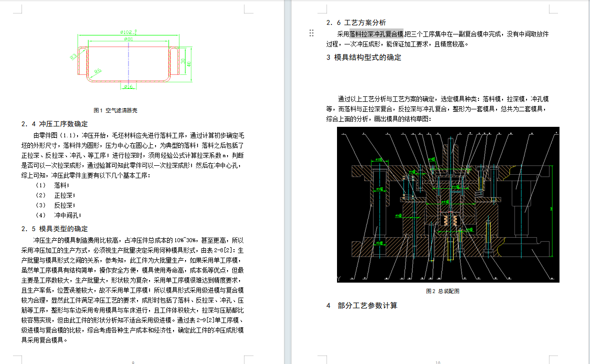
Task: Click list item '(1) 落料'
Action: click(52, 185)
